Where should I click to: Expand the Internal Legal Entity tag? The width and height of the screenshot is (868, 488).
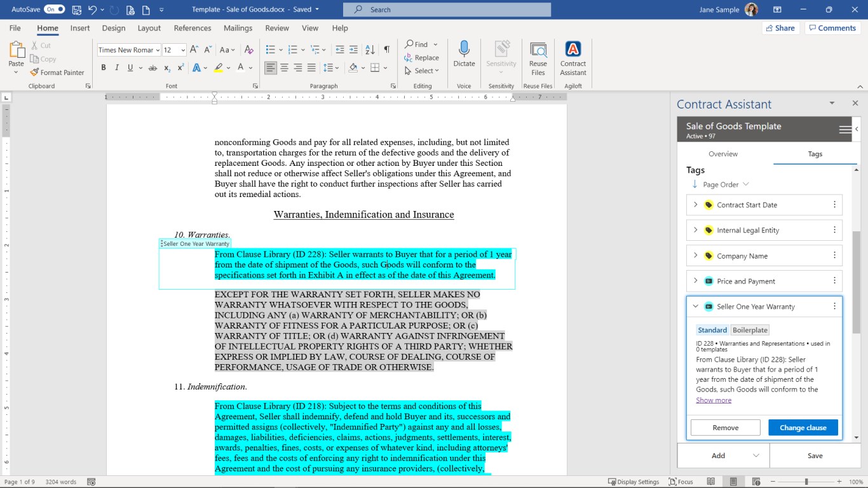(695, 230)
